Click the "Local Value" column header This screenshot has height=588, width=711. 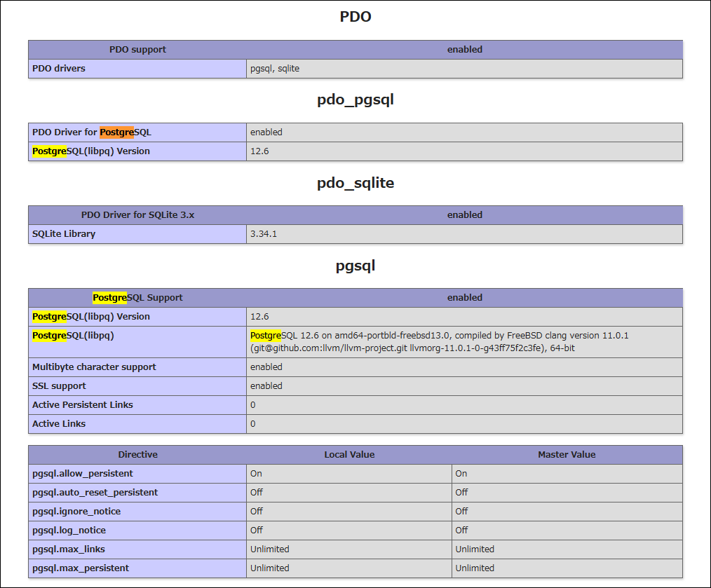pos(349,455)
